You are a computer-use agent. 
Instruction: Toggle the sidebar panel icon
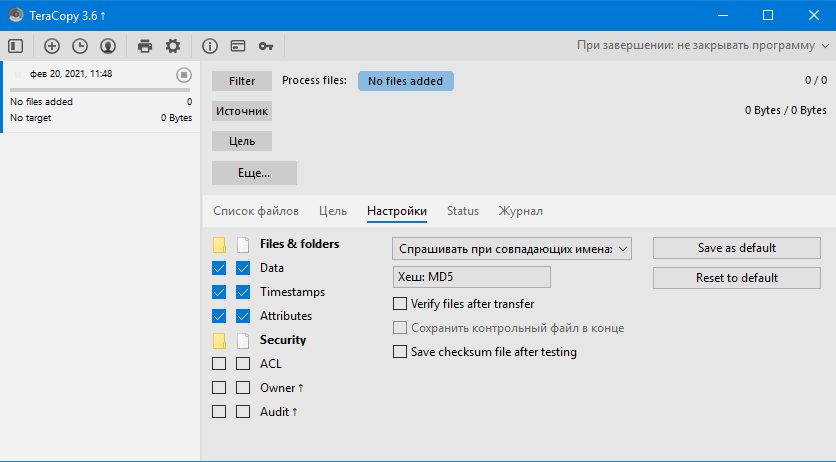(x=15, y=46)
